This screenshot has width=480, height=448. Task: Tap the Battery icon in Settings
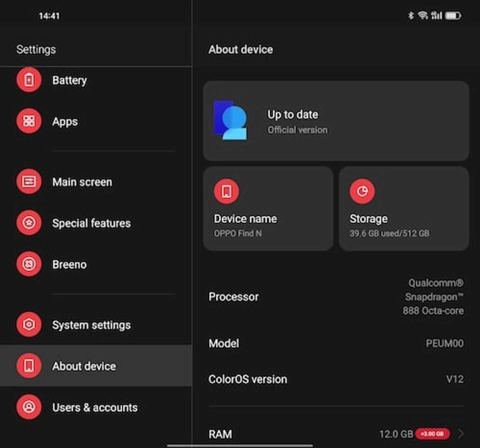pyautogui.click(x=29, y=80)
